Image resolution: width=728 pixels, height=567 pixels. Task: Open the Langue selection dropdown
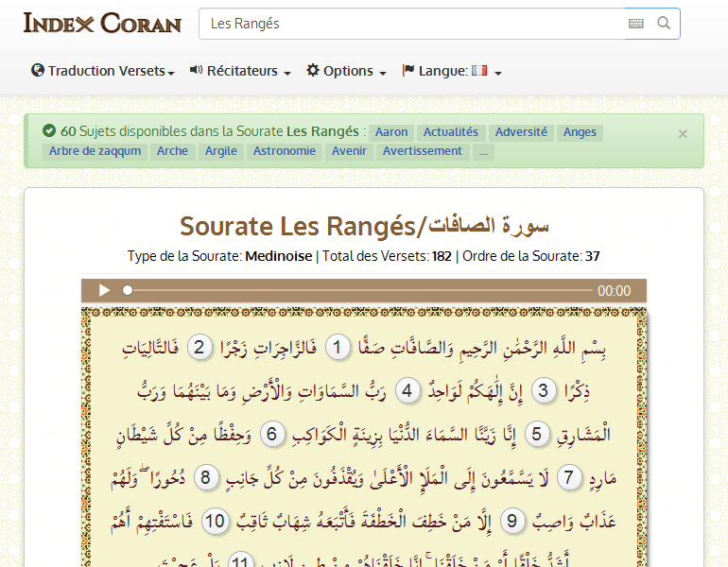point(452,71)
